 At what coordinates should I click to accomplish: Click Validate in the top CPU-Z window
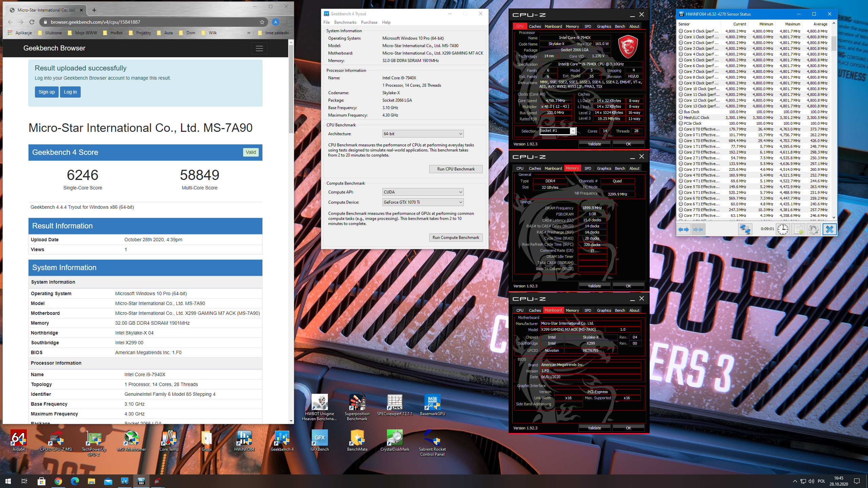click(x=594, y=144)
